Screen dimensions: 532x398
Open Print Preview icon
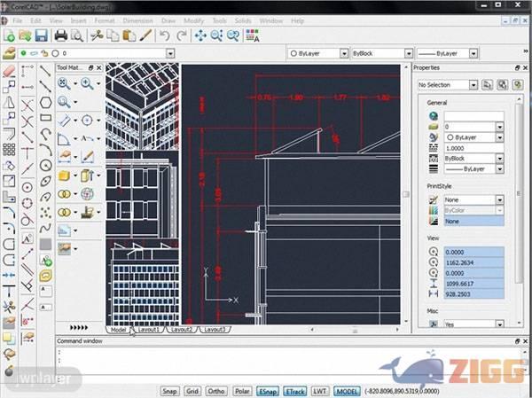click(77, 35)
